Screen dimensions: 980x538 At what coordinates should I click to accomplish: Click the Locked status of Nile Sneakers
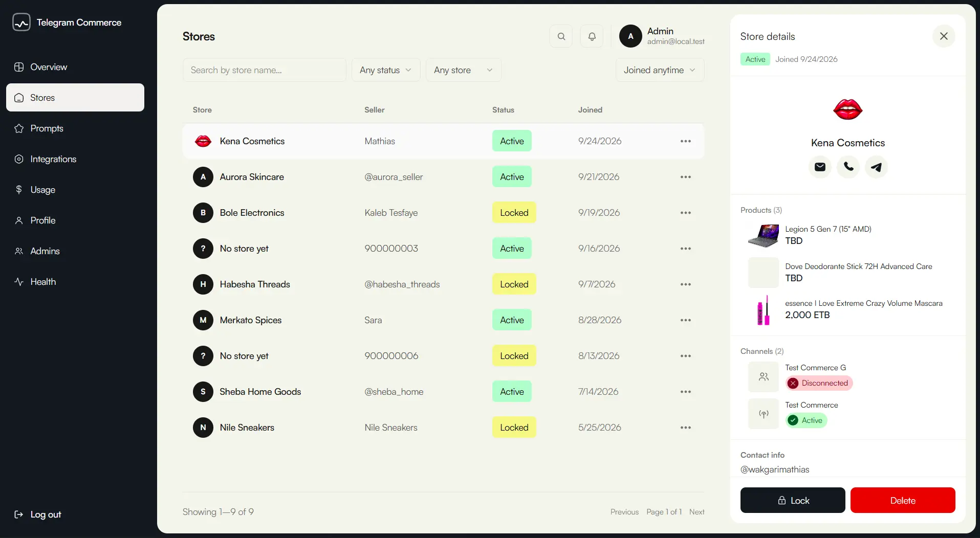pos(514,428)
